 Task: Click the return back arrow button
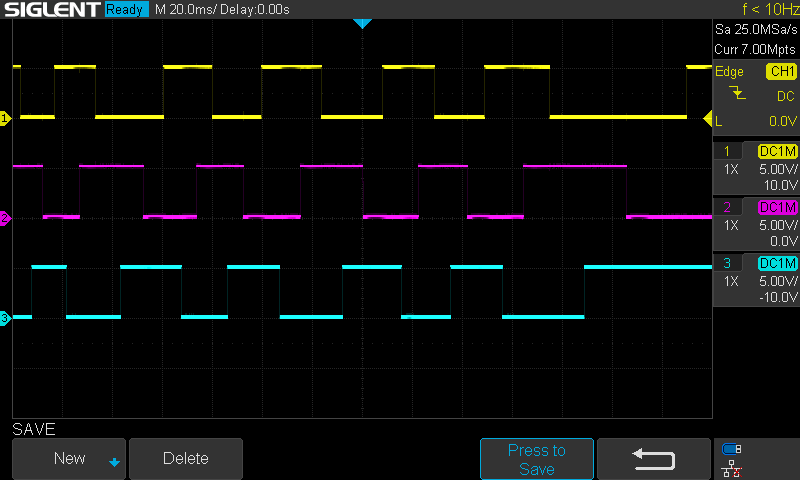(x=654, y=459)
